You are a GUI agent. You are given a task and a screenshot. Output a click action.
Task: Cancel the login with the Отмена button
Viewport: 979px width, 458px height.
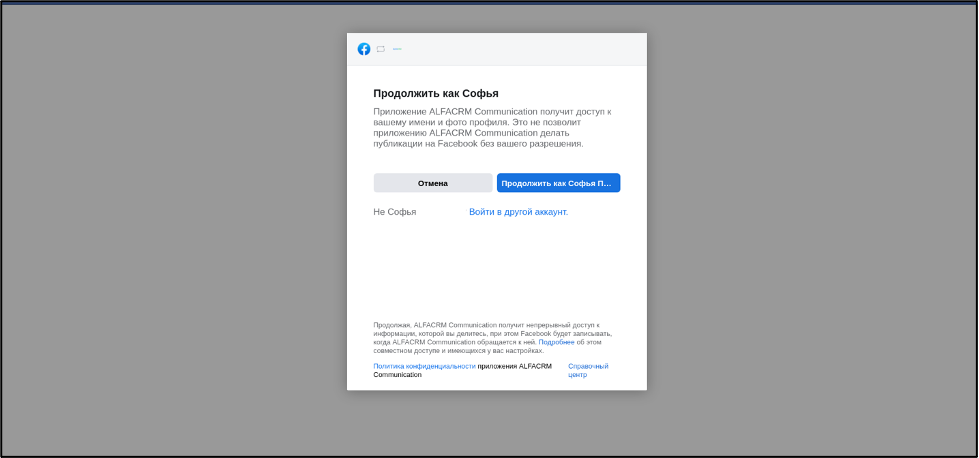click(433, 183)
